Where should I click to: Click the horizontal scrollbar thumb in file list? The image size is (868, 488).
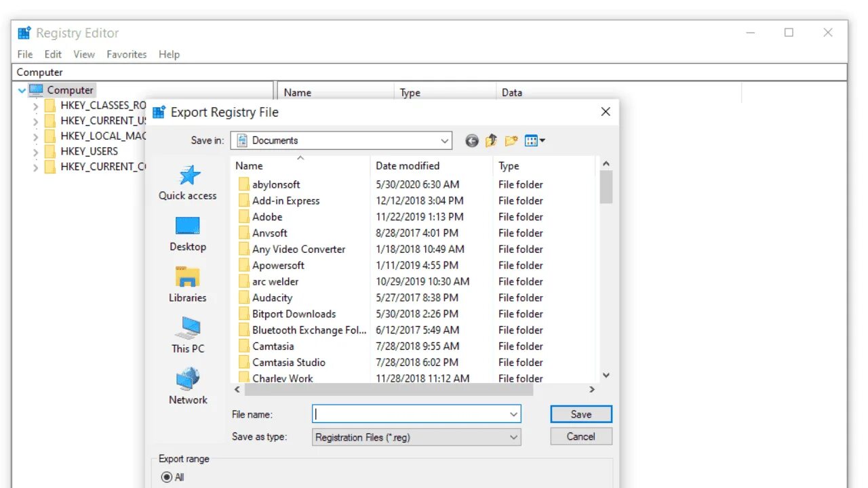[388, 390]
